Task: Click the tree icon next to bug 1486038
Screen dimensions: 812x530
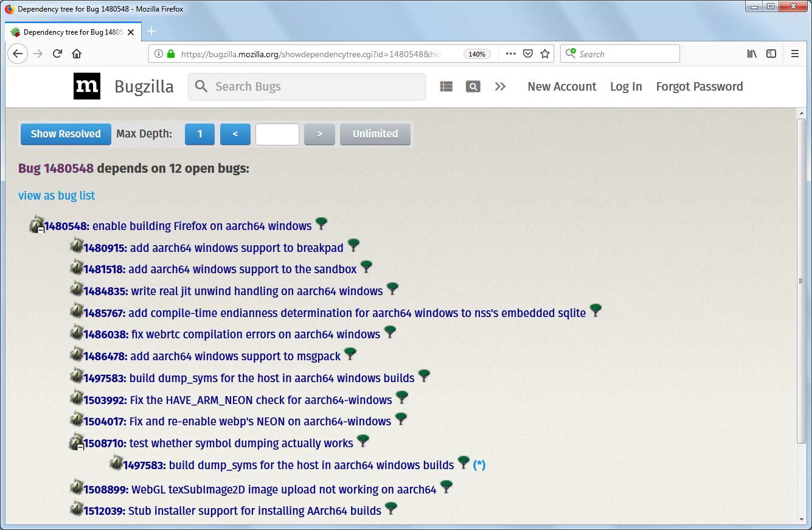Action: coord(390,332)
